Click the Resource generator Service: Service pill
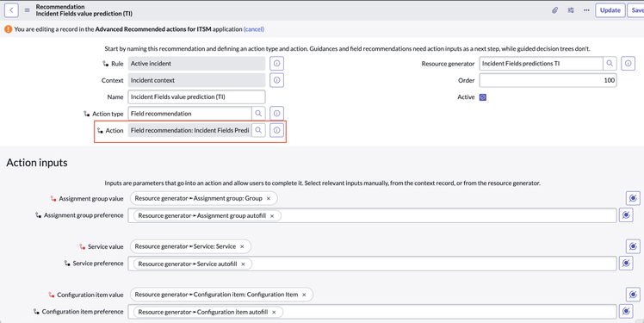The height and width of the screenshot is (323, 644). 190,246
